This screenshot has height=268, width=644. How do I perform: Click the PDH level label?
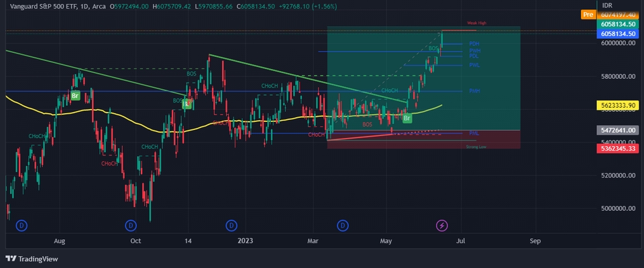474,44
